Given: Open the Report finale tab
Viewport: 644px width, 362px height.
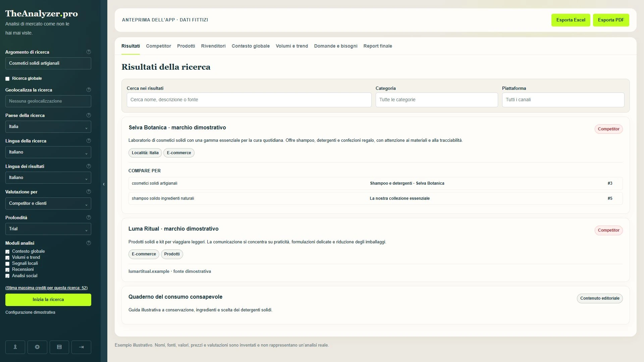Looking at the screenshot, I should click(378, 46).
